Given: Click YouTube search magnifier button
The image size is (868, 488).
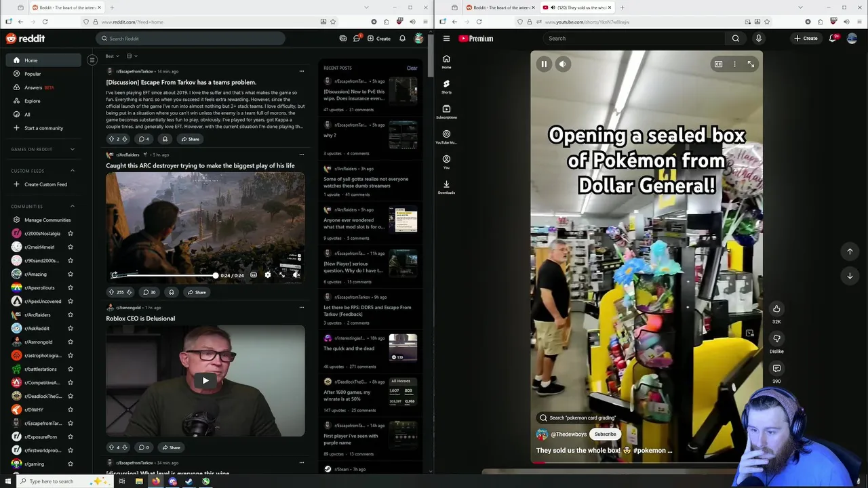Looking at the screenshot, I should click(x=736, y=39).
